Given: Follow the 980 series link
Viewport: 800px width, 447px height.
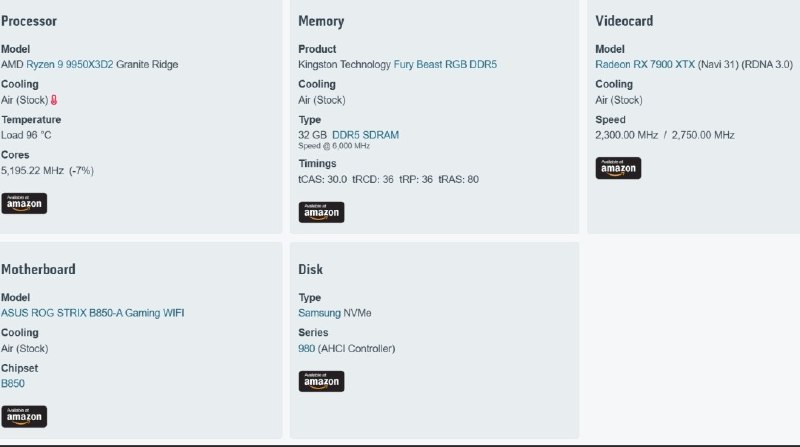Looking at the screenshot, I should pos(307,349).
